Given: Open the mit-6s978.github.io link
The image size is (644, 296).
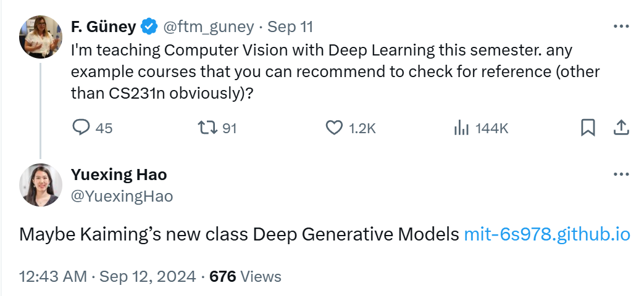Looking at the screenshot, I should (546, 234).
